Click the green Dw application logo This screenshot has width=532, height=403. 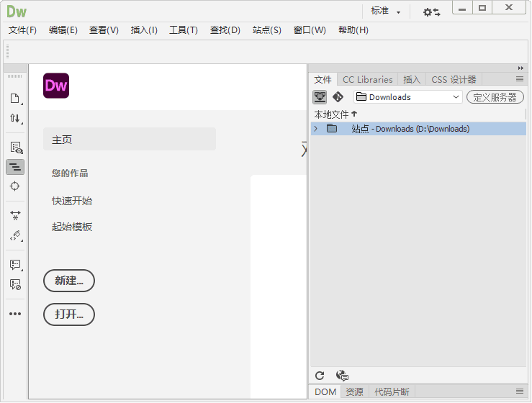pos(17,12)
